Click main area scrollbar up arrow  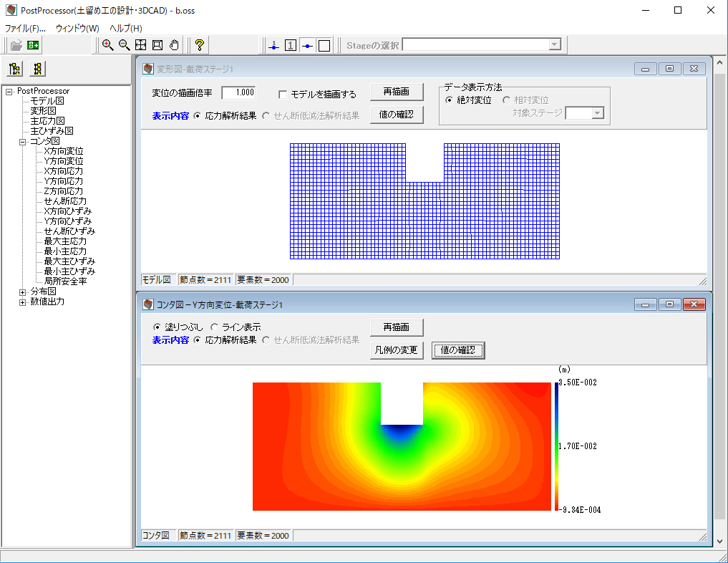point(719,62)
